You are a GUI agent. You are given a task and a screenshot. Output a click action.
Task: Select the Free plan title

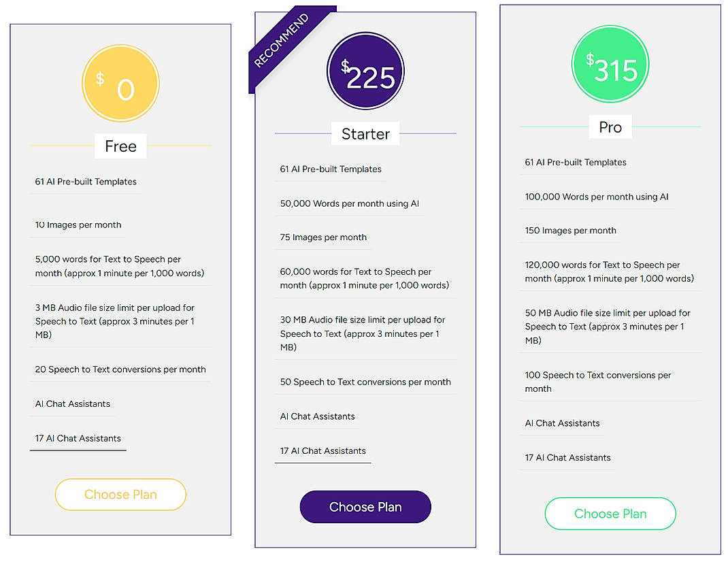(x=120, y=146)
